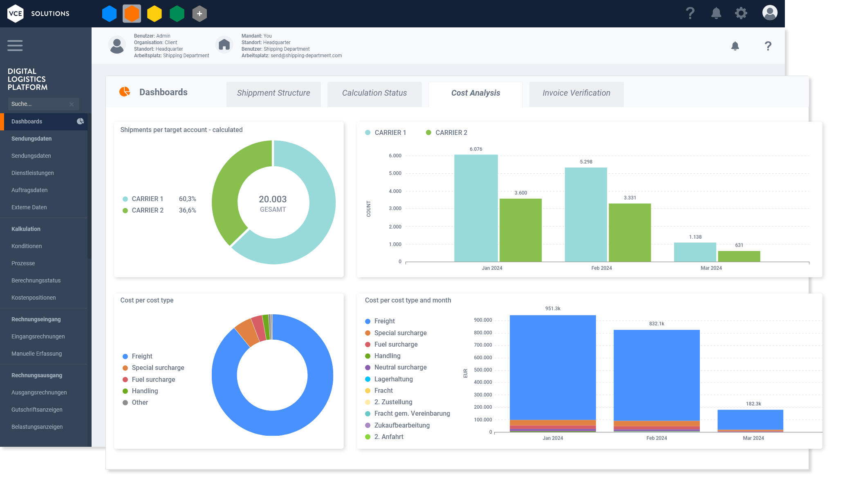Open Eingangsrechnungen in the sidebar
Viewport: 856px width, 504px height.
pos(38,336)
